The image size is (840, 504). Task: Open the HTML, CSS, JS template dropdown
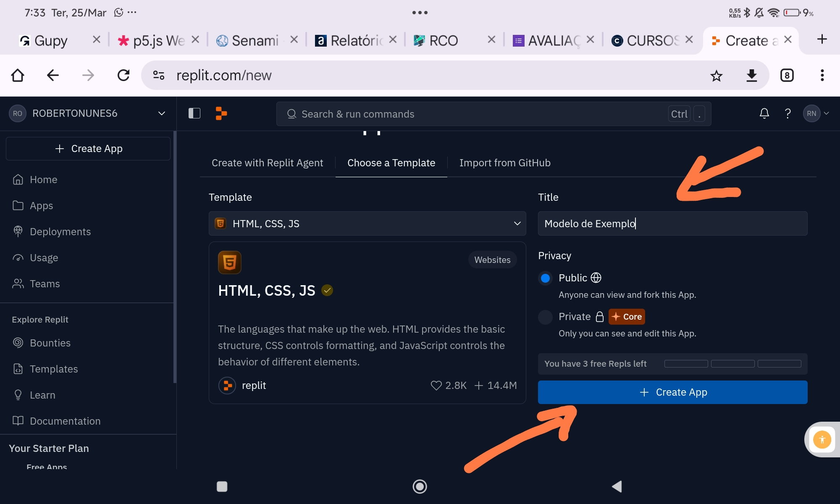coord(367,223)
